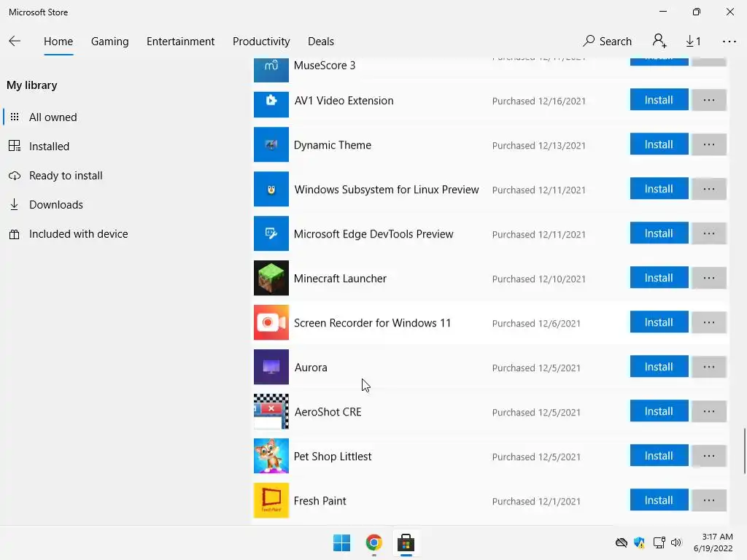Click the Aurora app icon
Viewport: 747px width, 560px height.
tap(271, 367)
